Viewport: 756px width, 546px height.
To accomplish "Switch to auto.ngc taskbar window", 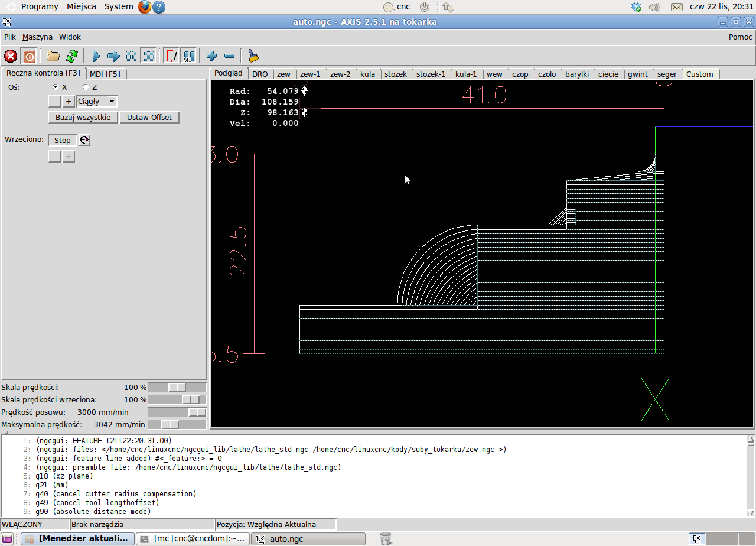I will click(x=308, y=539).
